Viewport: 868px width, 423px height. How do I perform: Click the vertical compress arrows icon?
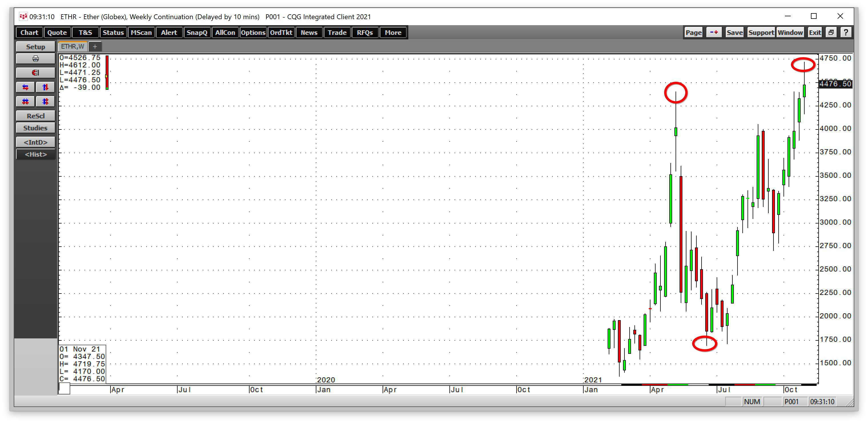coord(45,101)
